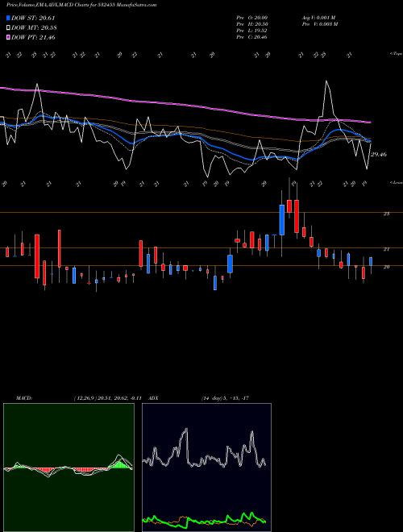
Task: Click the blue DOW ST legend swatch
Action: pos(9,18)
